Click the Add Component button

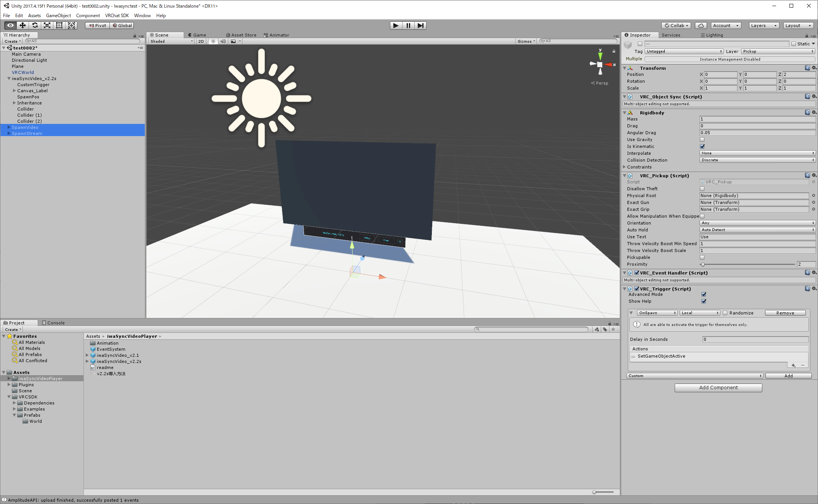(x=718, y=388)
